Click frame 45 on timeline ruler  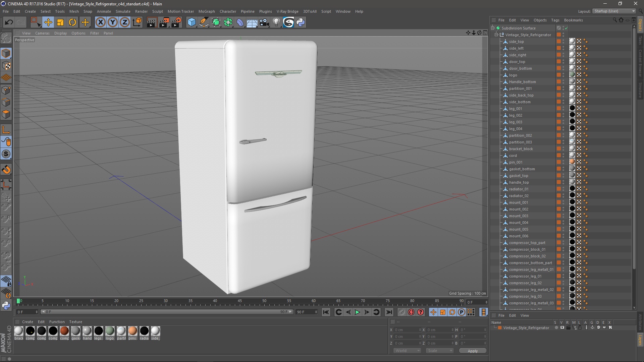240,301
